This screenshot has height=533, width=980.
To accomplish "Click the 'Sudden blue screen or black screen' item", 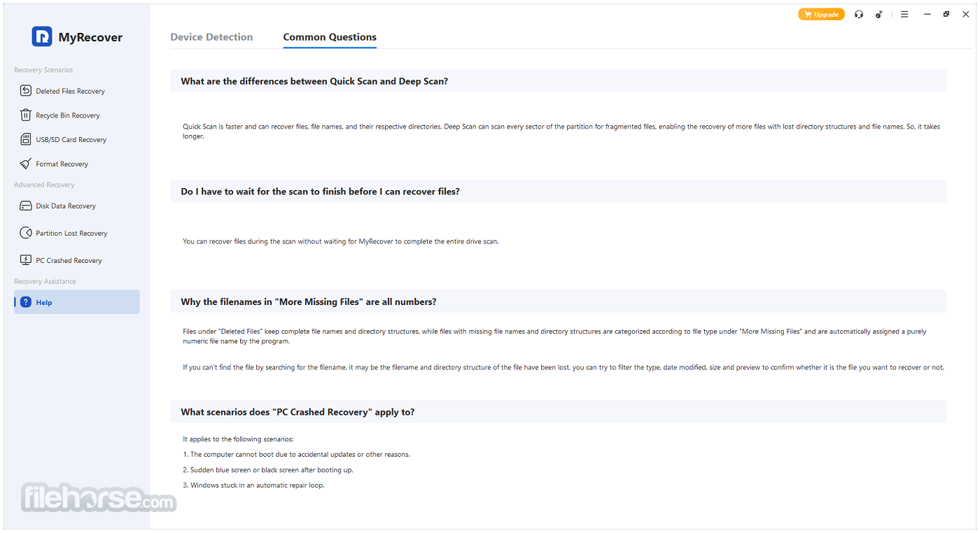I will tap(267, 470).
